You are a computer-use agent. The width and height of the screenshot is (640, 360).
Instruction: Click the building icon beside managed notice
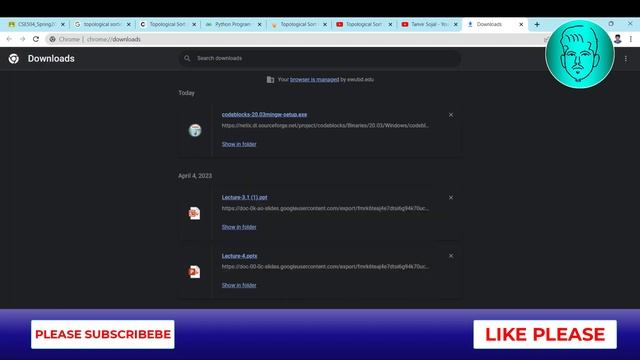pos(270,80)
